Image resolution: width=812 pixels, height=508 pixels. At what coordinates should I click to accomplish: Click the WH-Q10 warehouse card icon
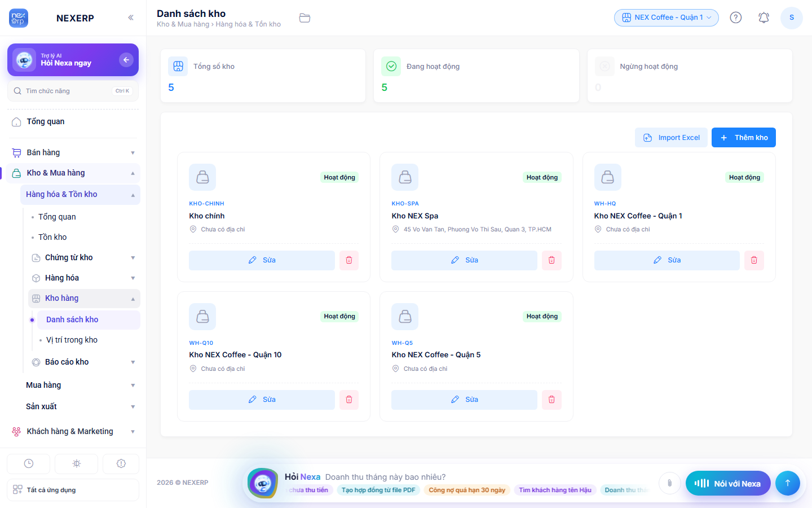[x=202, y=317]
